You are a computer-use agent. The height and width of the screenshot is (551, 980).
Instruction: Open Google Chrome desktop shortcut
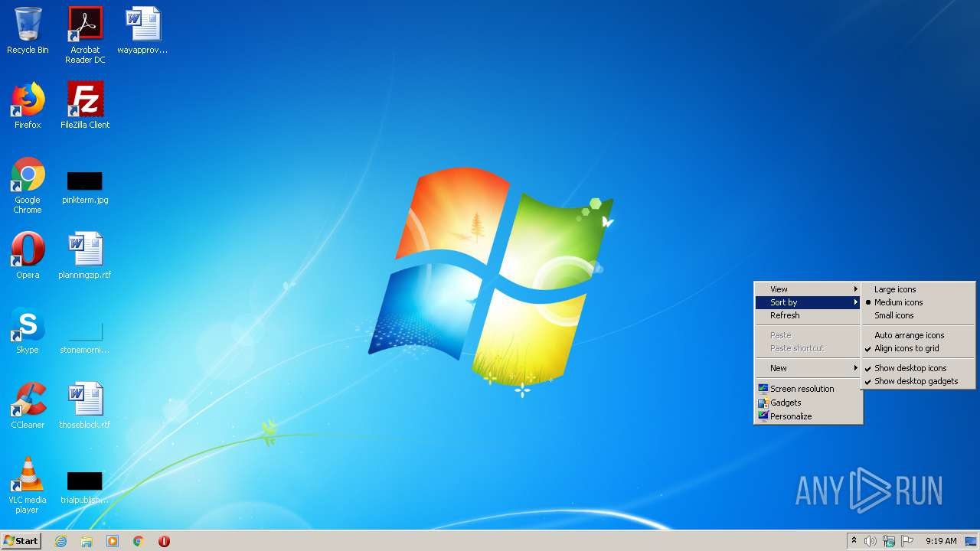point(28,185)
